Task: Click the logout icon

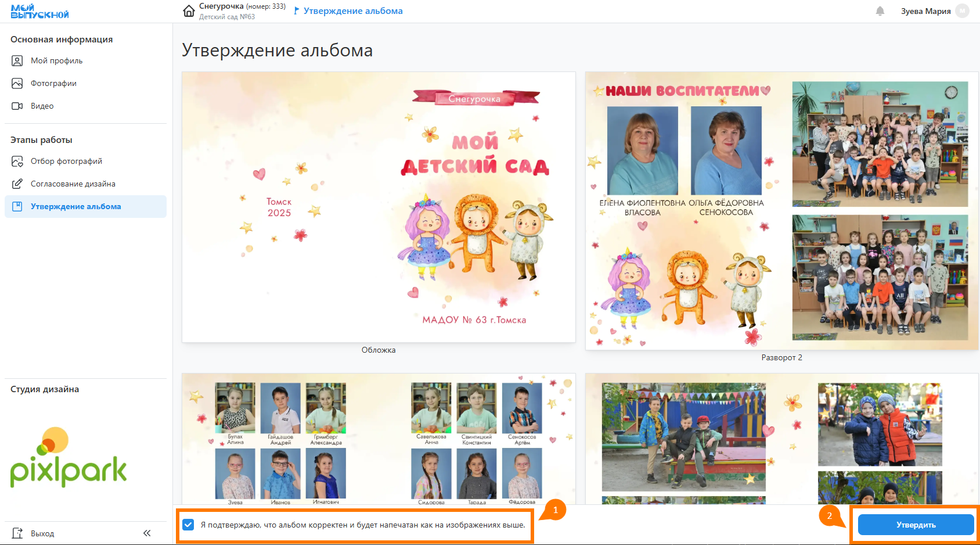Action: (x=17, y=533)
